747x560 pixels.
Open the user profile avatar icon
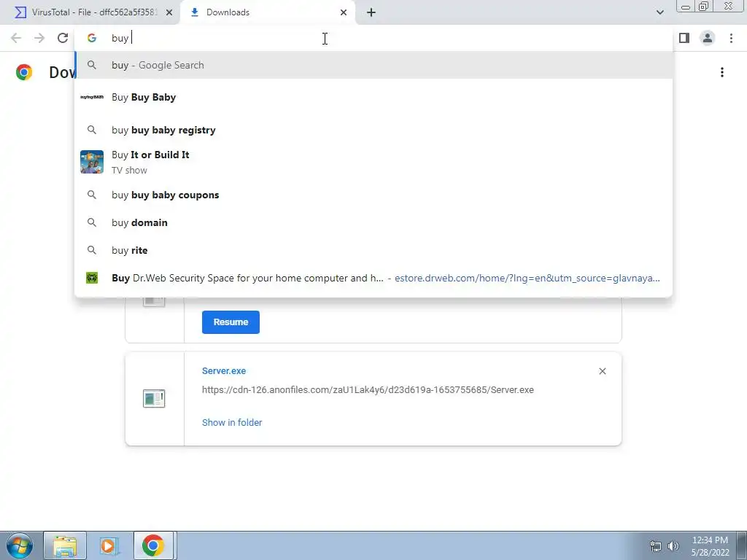pyautogui.click(x=708, y=38)
